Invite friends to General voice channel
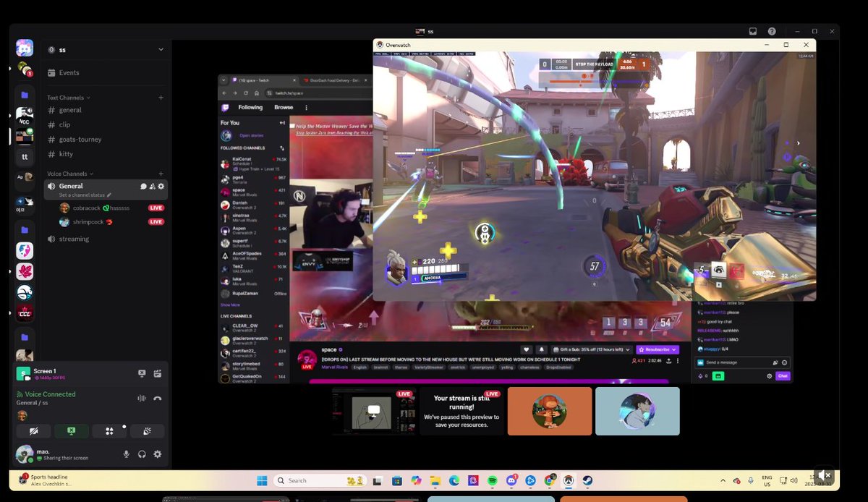 152,187
